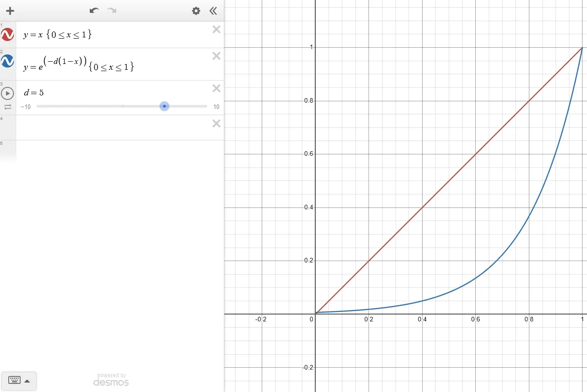Toggle visibility of blue exponential curve
This screenshot has width=587, height=392.
click(x=8, y=61)
